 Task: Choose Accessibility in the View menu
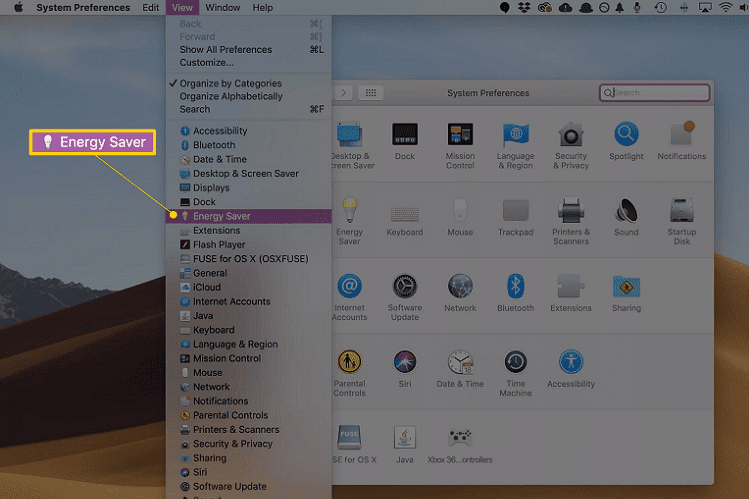click(249, 131)
